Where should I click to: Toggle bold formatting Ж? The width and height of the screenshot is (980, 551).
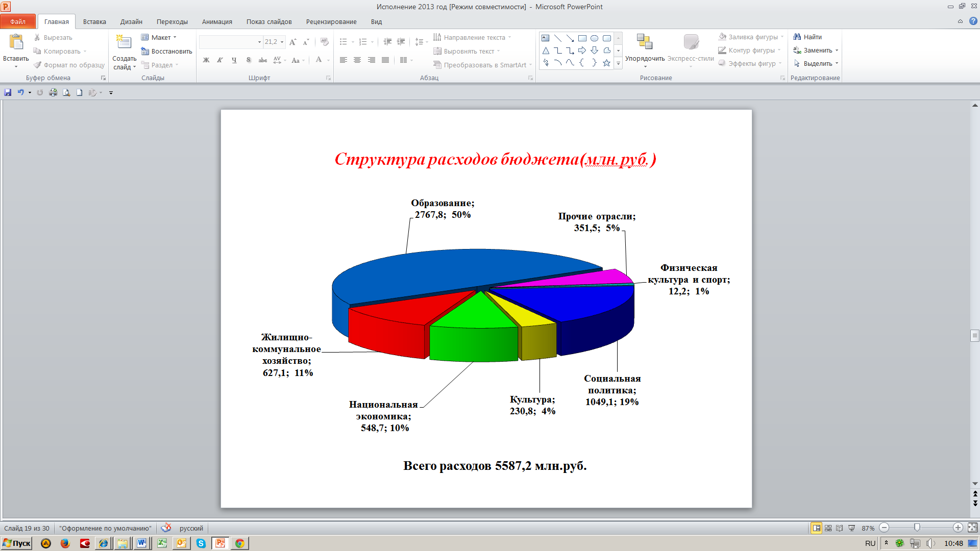click(x=206, y=60)
